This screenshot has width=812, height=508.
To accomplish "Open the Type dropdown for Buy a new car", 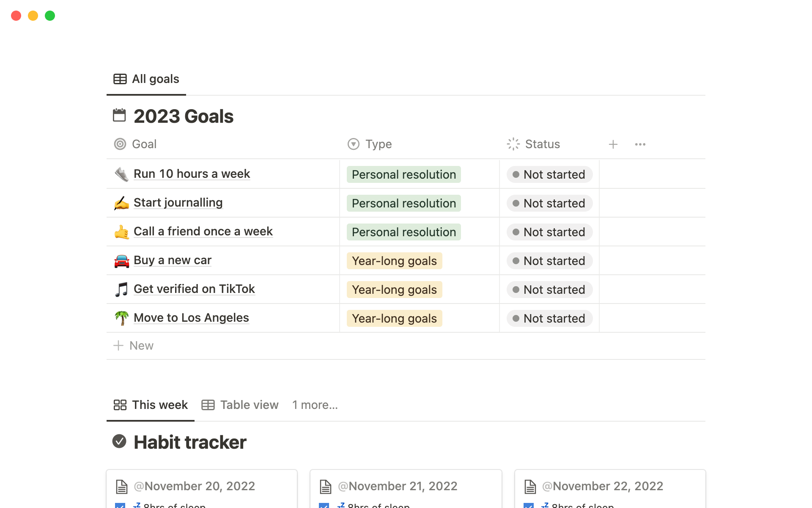I will point(394,261).
